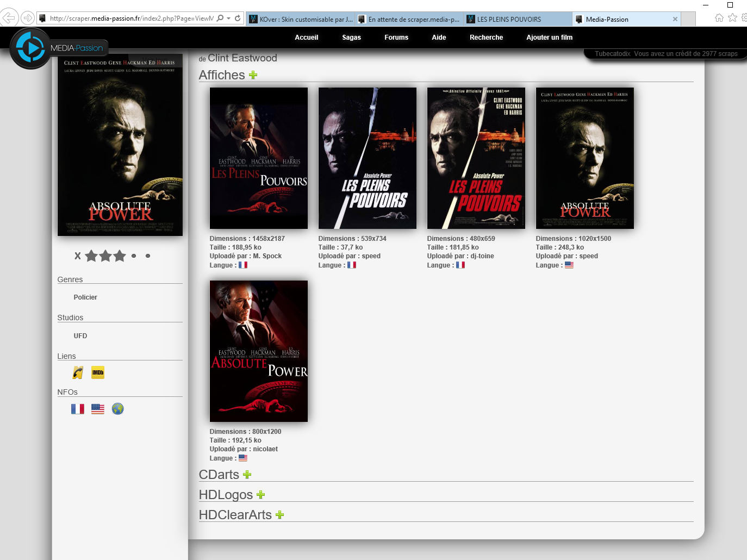Viewport: 747px width, 560px height.
Task: Click the US flag under the 800x1200 poster
Action: pos(243,458)
